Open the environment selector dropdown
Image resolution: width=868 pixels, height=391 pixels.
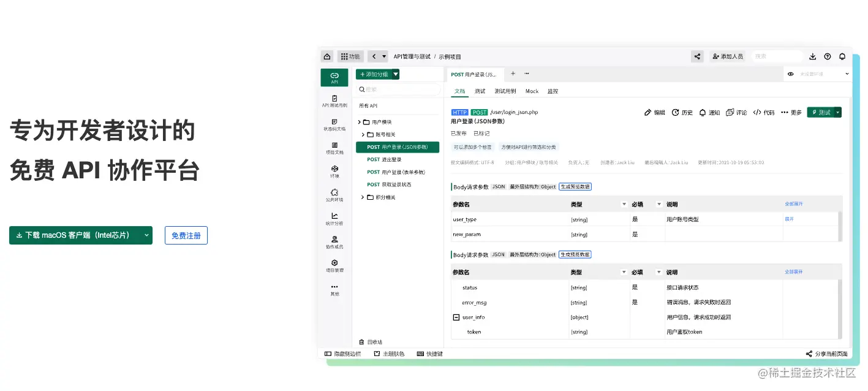tap(818, 74)
